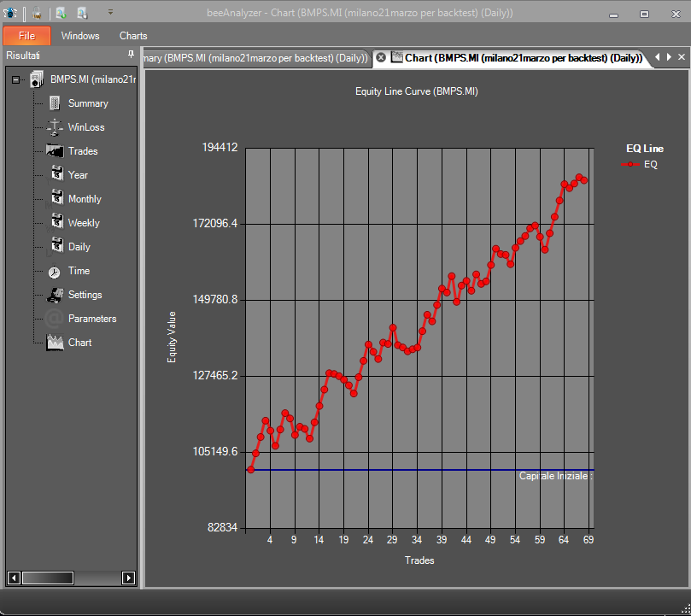
Task: Close the active Chart tab
Action: click(381, 57)
